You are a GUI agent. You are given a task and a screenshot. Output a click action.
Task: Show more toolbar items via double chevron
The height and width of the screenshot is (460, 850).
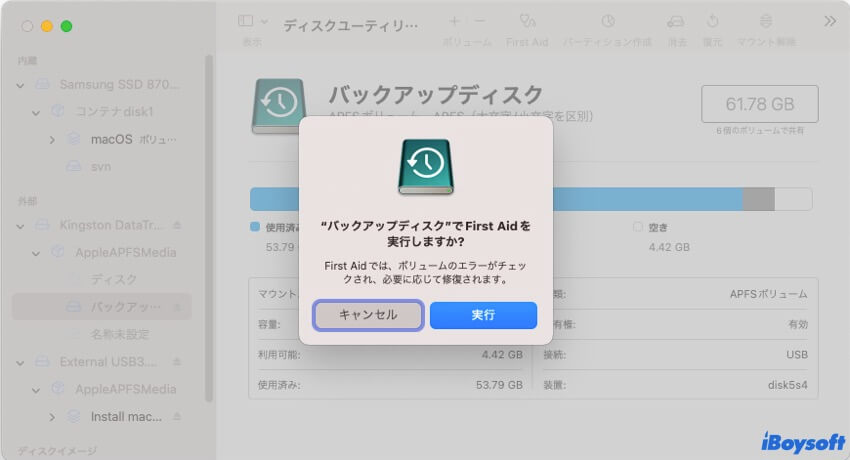tap(830, 21)
